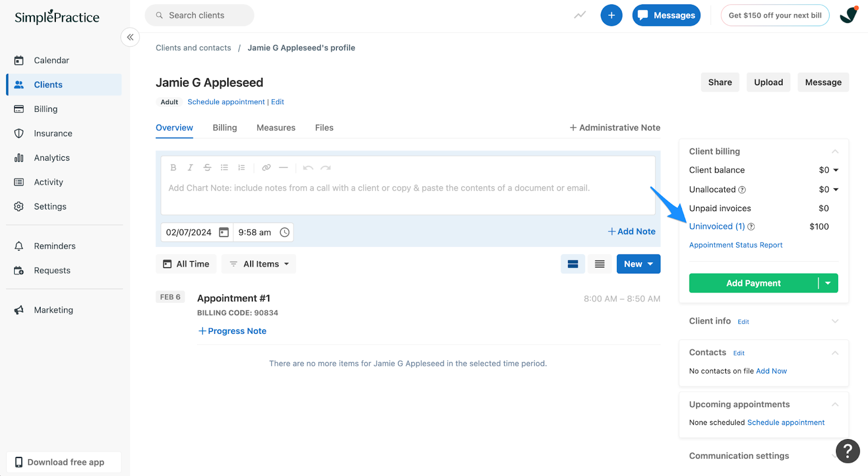Viewport: 868px width, 476px height.
Task: Open the account avatar menu
Action: pyautogui.click(x=848, y=15)
